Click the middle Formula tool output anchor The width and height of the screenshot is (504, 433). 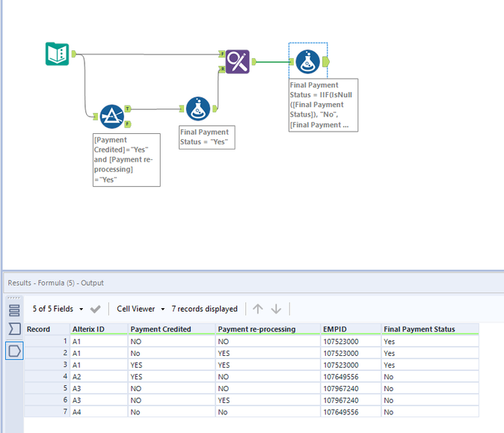coord(215,108)
